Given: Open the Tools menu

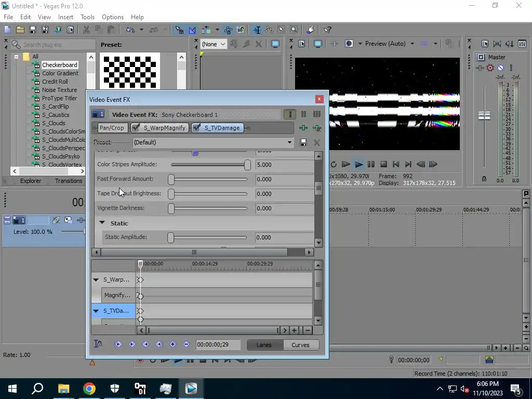Looking at the screenshot, I should pyautogui.click(x=87, y=17).
